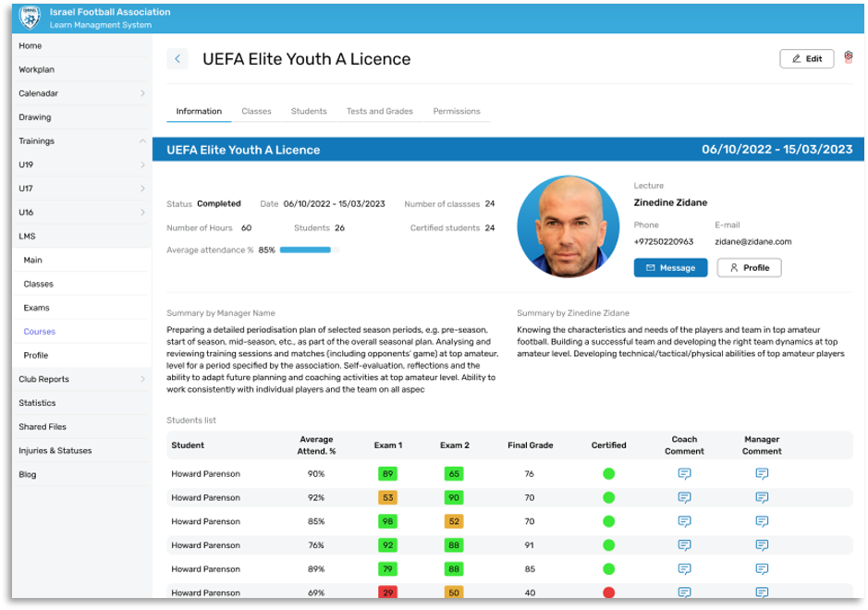The image size is (868, 610).
Task: Click Zinedine Zidane's profile photo
Action: [568, 227]
